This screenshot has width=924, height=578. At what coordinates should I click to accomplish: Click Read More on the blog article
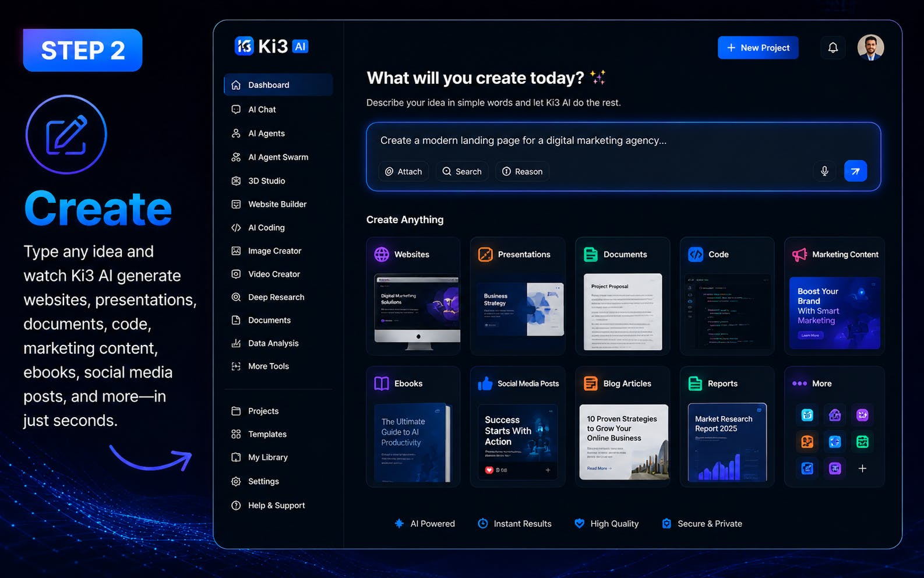pyautogui.click(x=599, y=468)
